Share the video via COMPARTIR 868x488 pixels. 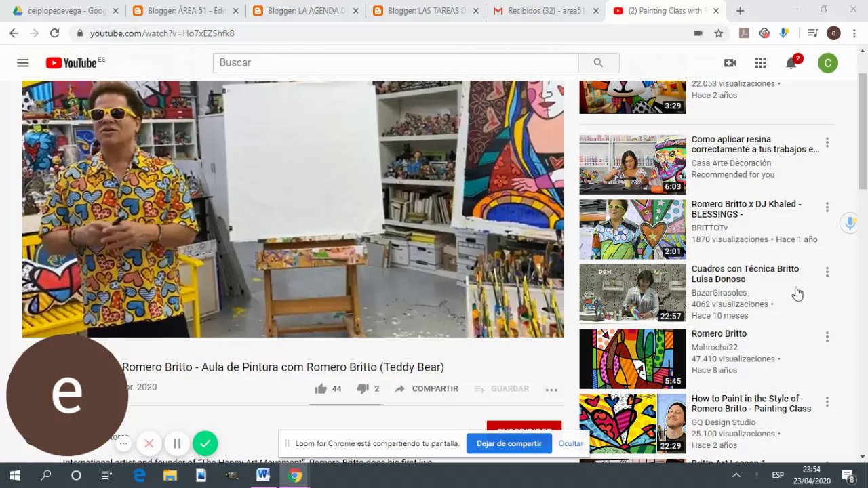coord(427,388)
